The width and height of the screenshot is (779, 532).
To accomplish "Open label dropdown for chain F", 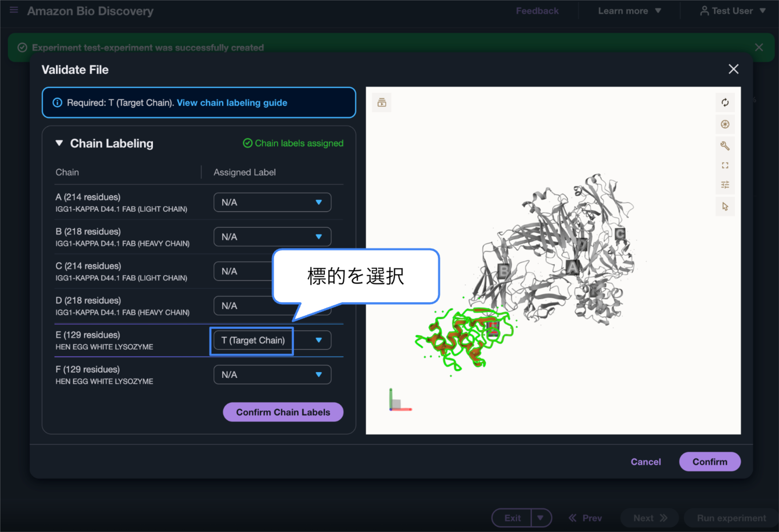I will (272, 374).
